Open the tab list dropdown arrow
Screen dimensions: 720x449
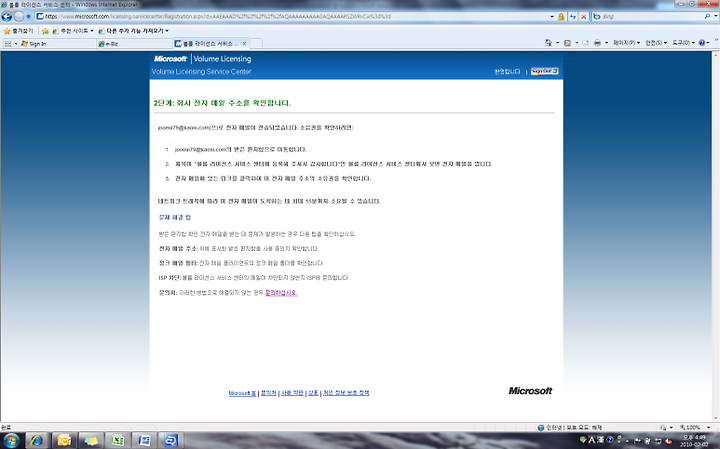[x=16, y=44]
